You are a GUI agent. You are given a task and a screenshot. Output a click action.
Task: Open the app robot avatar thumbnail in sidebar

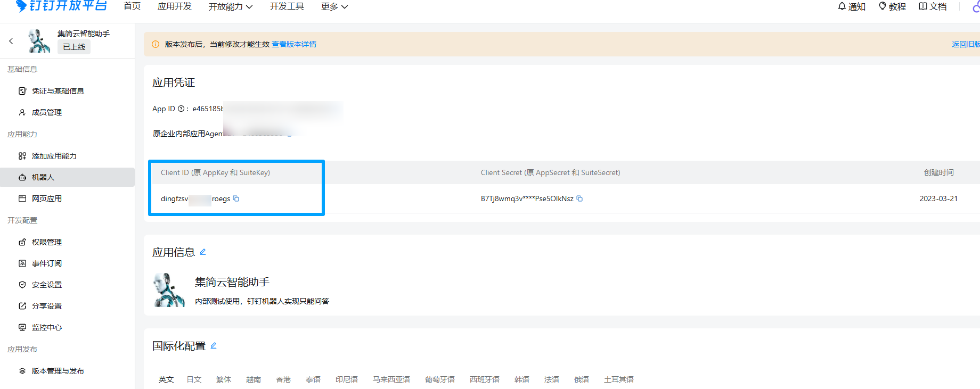click(39, 41)
